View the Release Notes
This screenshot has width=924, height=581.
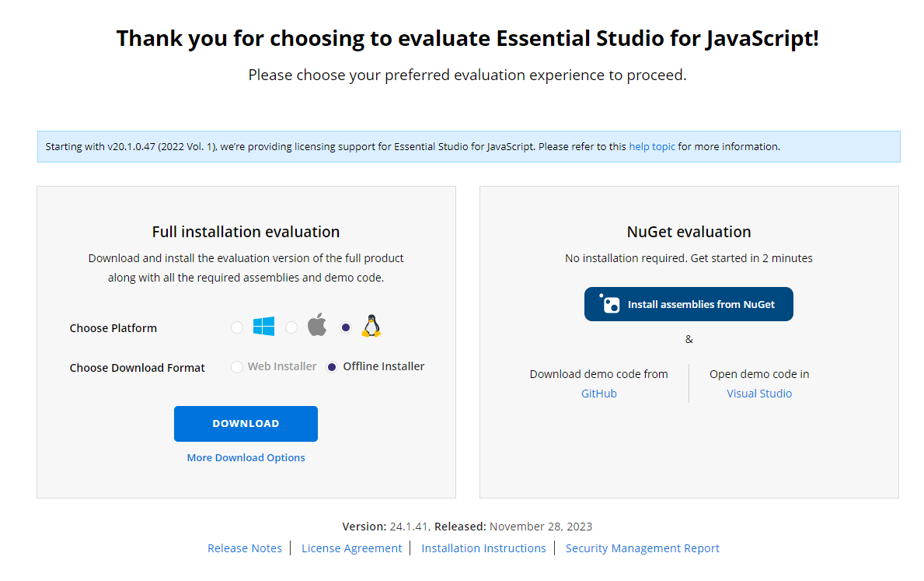[245, 548]
